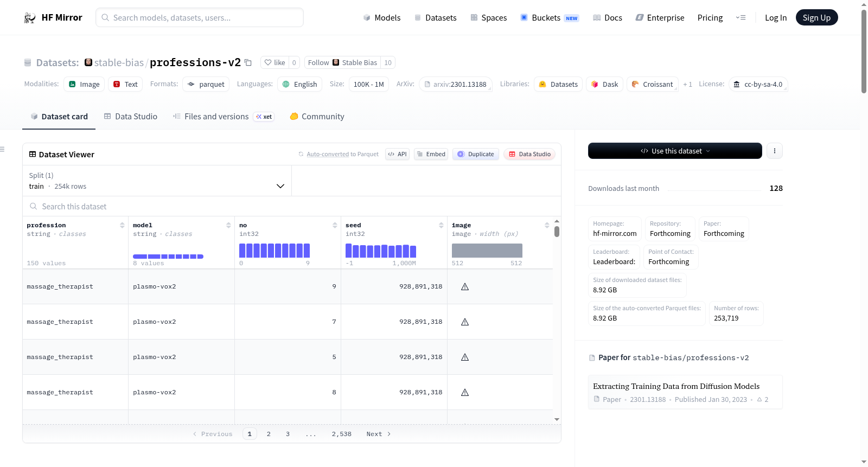Screen dimensions: 868x467
Task: Select the Dask library tag
Action: (605, 84)
